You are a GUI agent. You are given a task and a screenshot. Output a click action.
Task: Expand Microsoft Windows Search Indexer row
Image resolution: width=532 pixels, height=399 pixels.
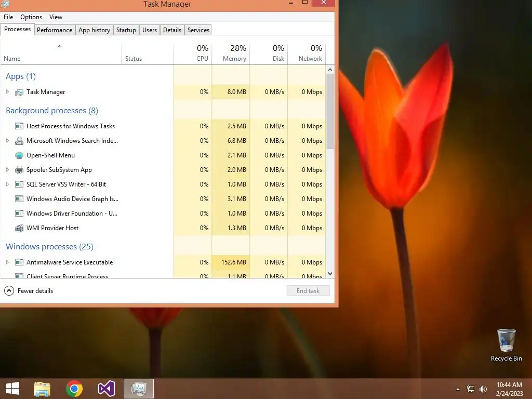tap(7, 140)
